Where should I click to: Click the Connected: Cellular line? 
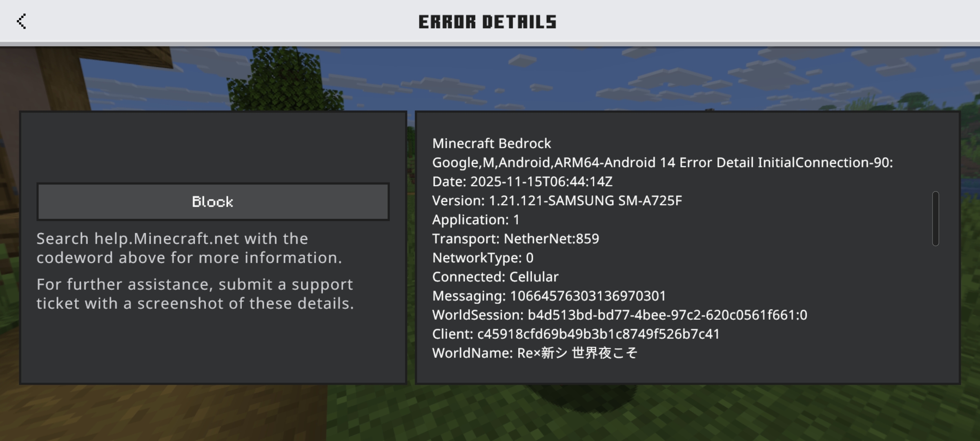click(495, 277)
